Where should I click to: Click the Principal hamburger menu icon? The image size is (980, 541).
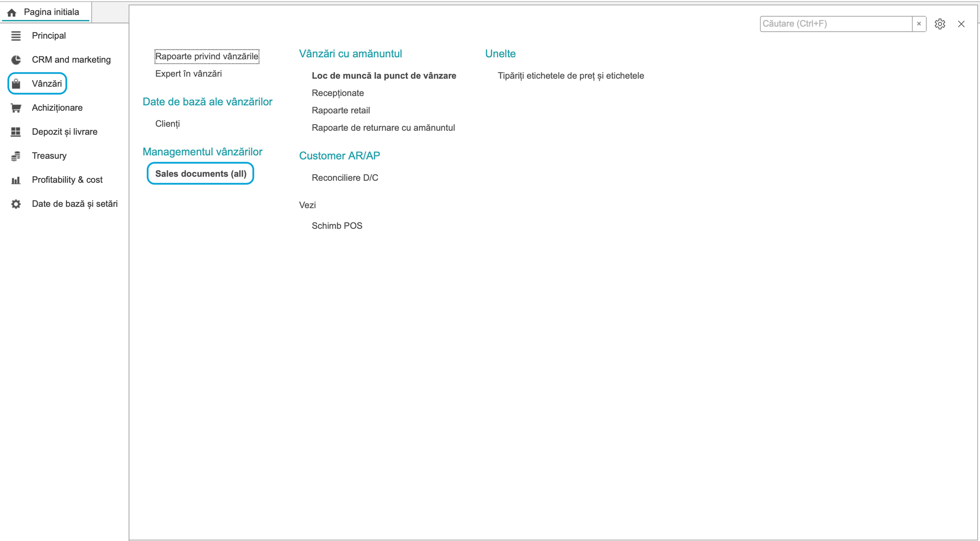point(16,36)
